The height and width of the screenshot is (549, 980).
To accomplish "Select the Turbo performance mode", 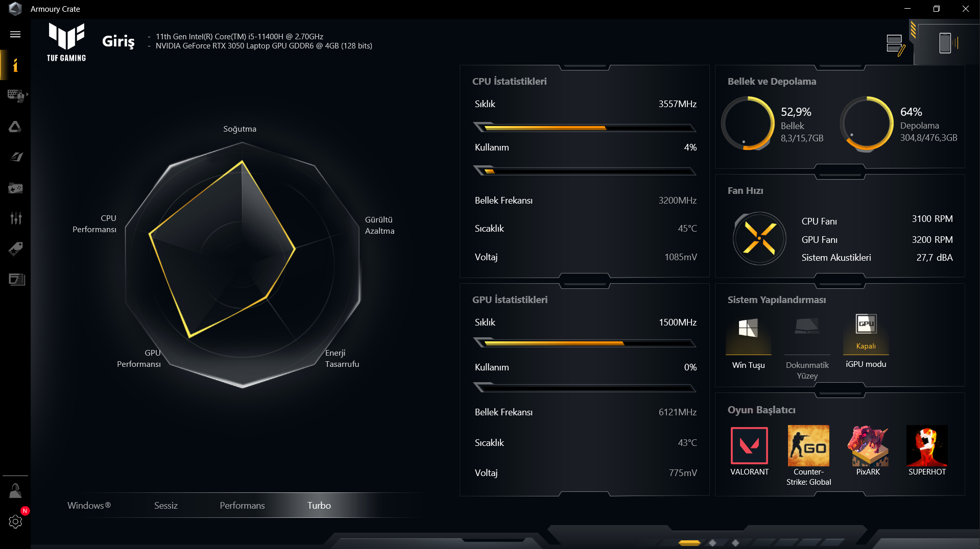I will (319, 505).
